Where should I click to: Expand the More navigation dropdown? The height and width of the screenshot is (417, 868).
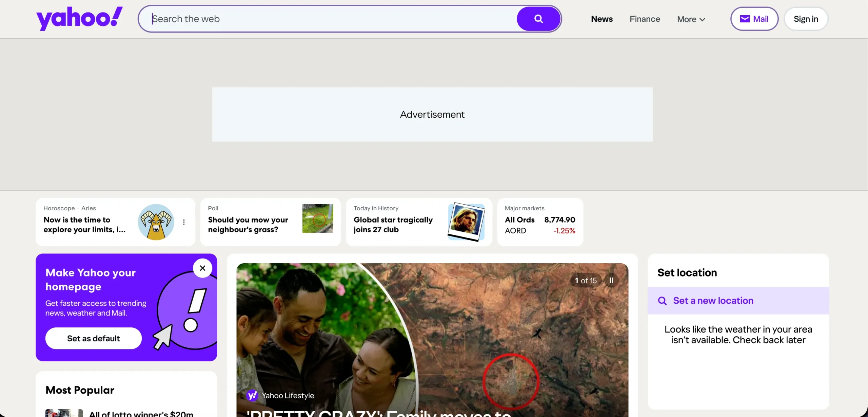click(691, 19)
